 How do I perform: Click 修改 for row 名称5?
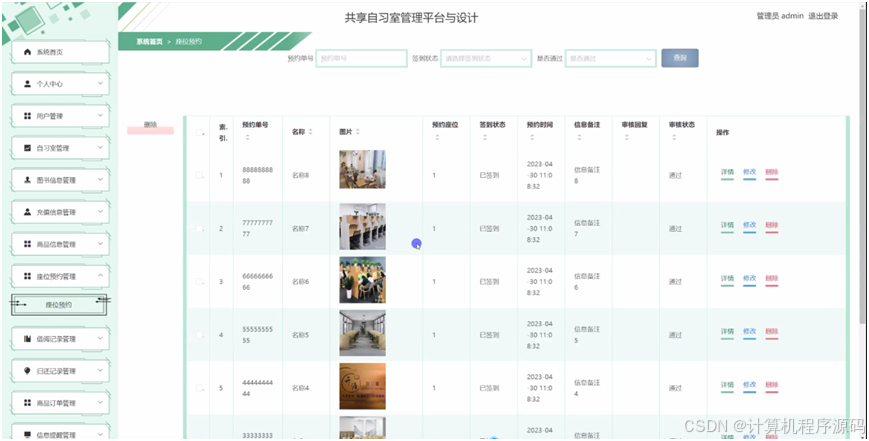[x=749, y=332]
